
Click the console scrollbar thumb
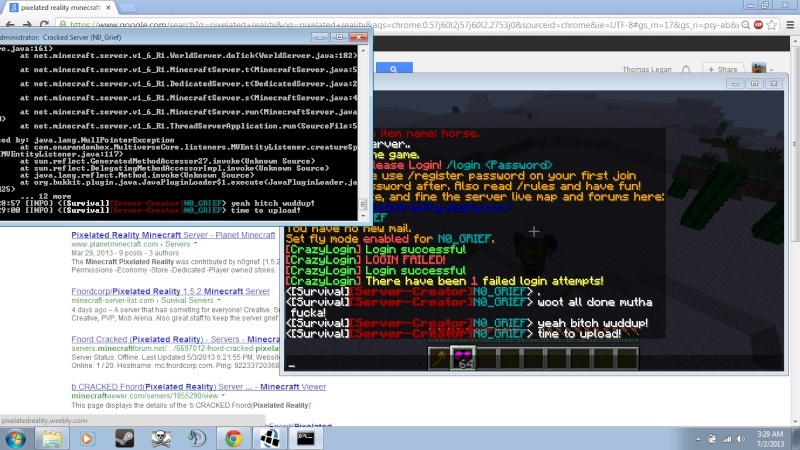pos(363,204)
